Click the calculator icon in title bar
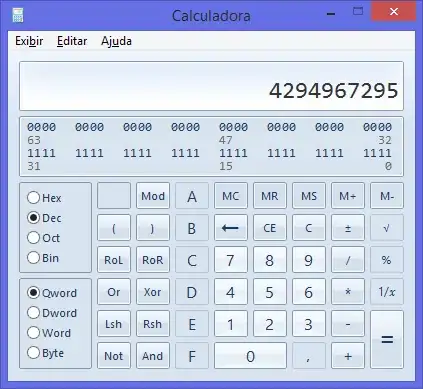The height and width of the screenshot is (389, 423). coord(18,15)
